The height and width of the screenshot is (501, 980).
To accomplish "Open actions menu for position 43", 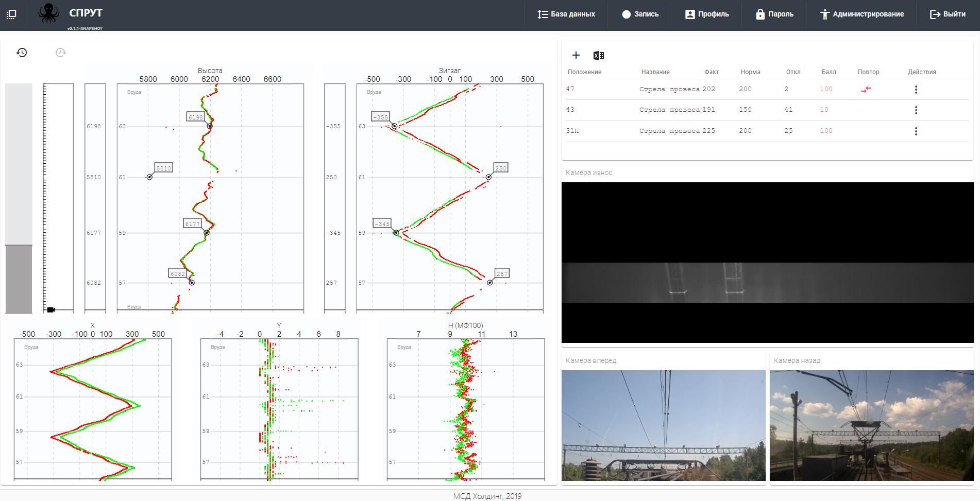I will click(916, 110).
